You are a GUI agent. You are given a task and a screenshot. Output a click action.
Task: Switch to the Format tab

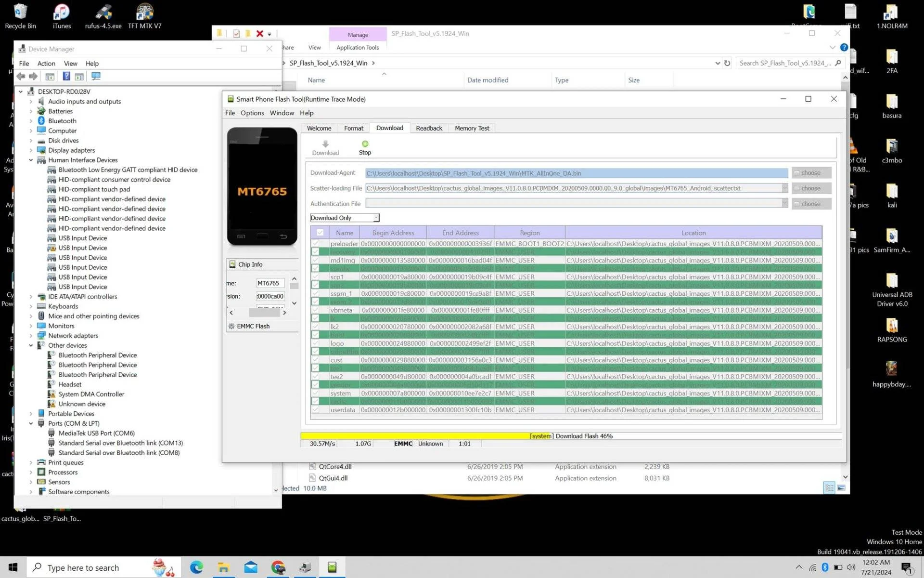(354, 128)
